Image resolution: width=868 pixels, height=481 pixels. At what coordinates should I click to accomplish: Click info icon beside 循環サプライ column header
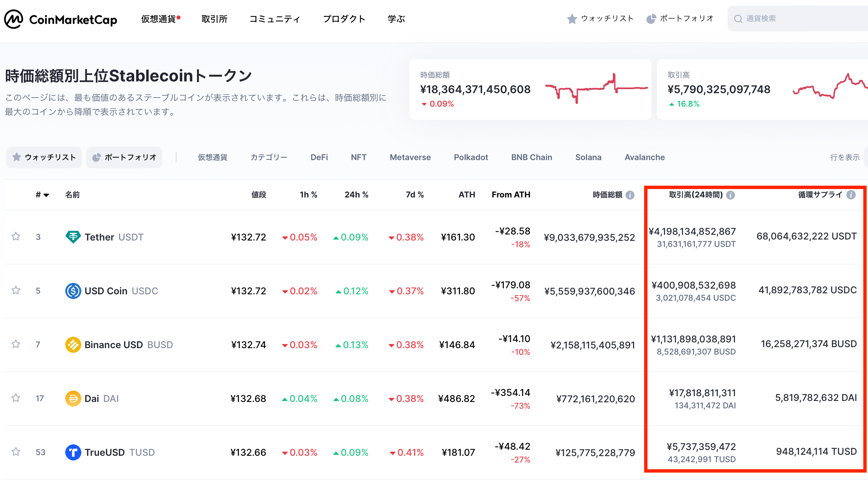pyautogui.click(x=851, y=195)
